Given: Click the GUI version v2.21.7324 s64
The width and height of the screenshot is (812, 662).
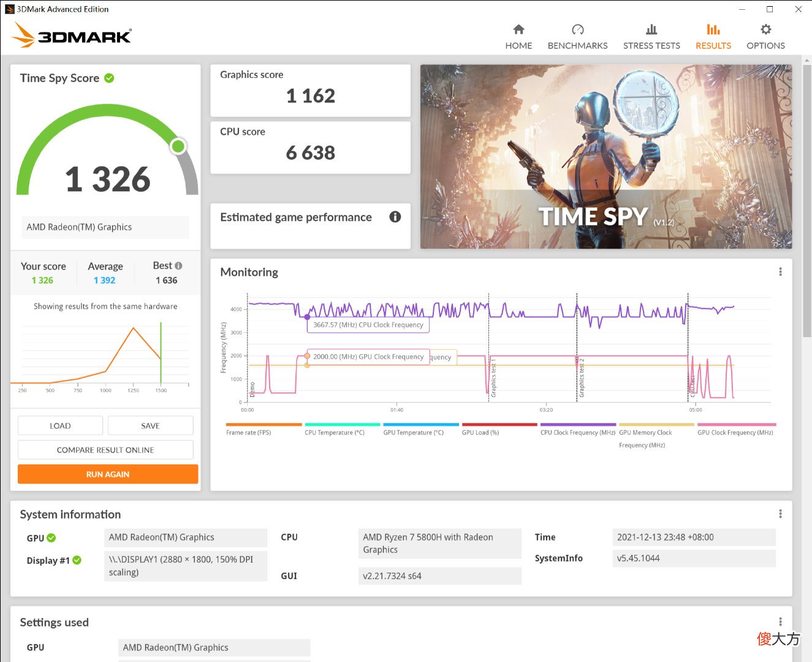Looking at the screenshot, I should [x=440, y=576].
